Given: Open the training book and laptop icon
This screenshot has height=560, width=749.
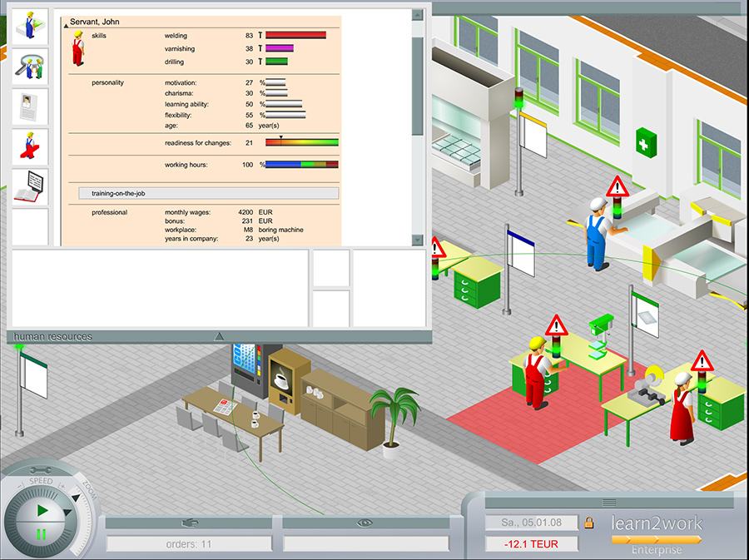Looking at the screenshot, I should coord(30,187).
